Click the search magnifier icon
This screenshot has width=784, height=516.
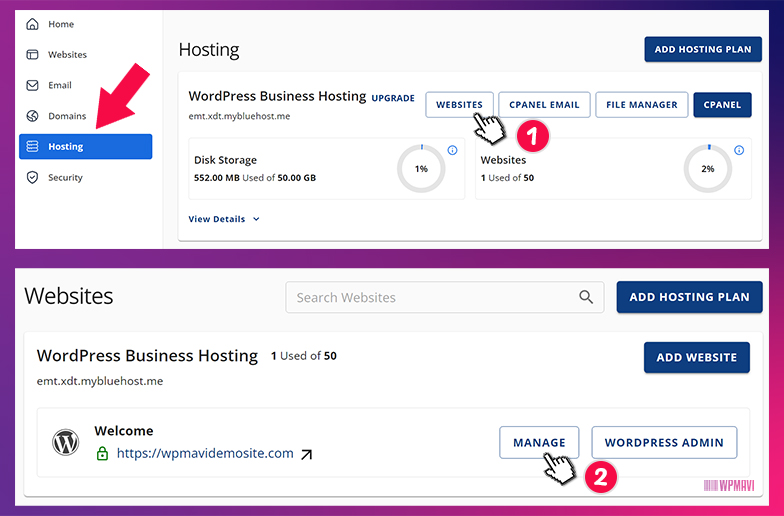pyautogui.click(x=586, y=297)
